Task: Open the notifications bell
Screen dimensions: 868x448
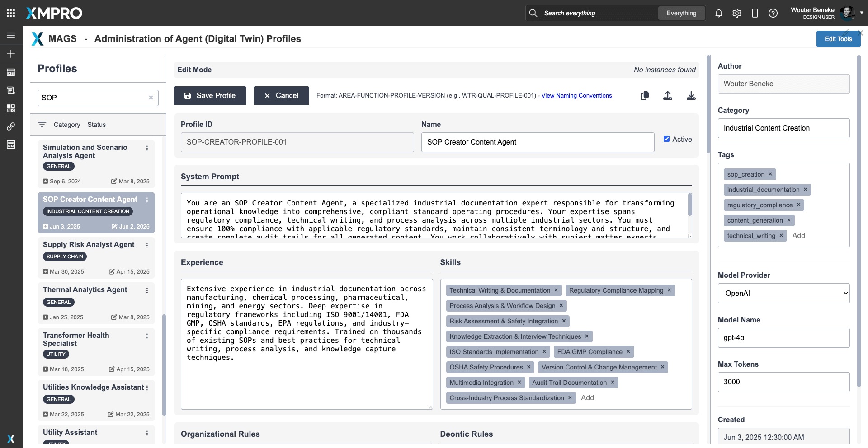Action: [x=719, y=13]
